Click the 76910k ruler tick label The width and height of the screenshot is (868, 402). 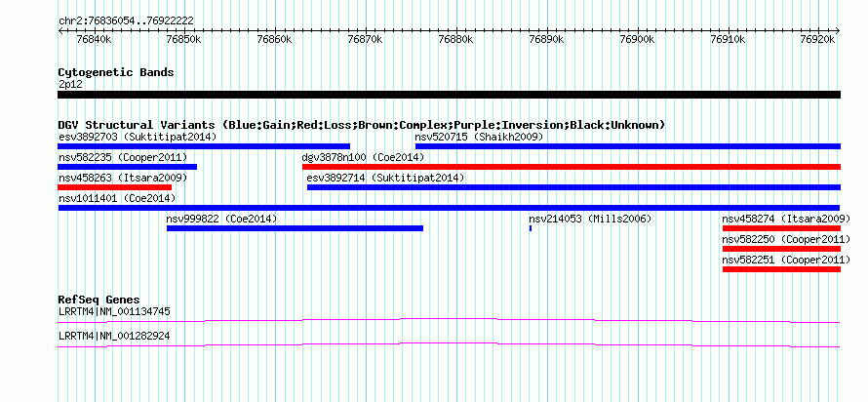coord(730,39)
